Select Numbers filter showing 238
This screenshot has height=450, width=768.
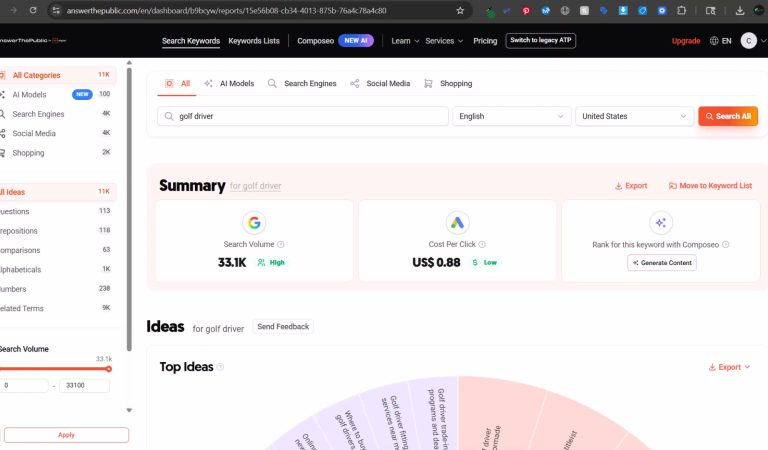click(57, 289)
